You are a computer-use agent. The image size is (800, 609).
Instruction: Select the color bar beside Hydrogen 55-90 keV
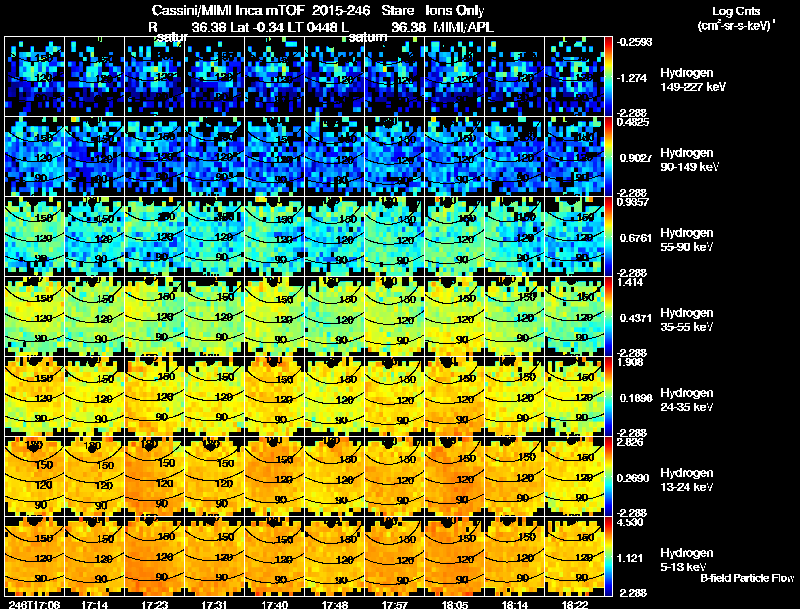[x=608, y=237]
